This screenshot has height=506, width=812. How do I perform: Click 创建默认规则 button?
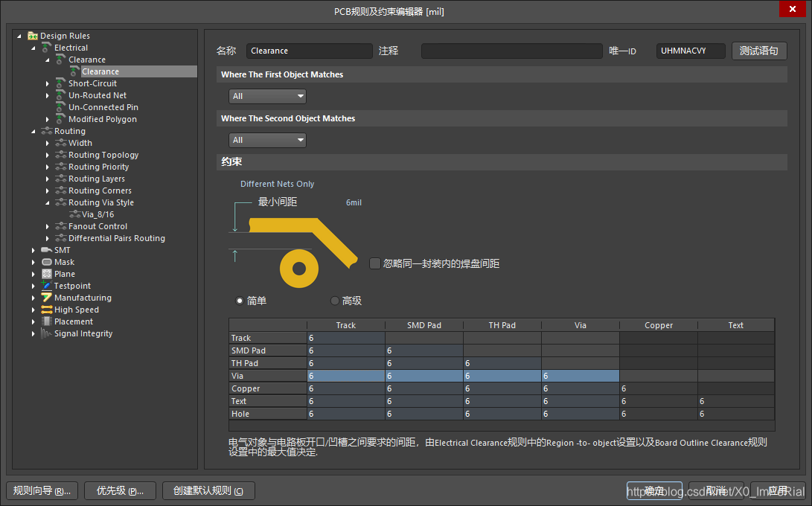[208, 490]
